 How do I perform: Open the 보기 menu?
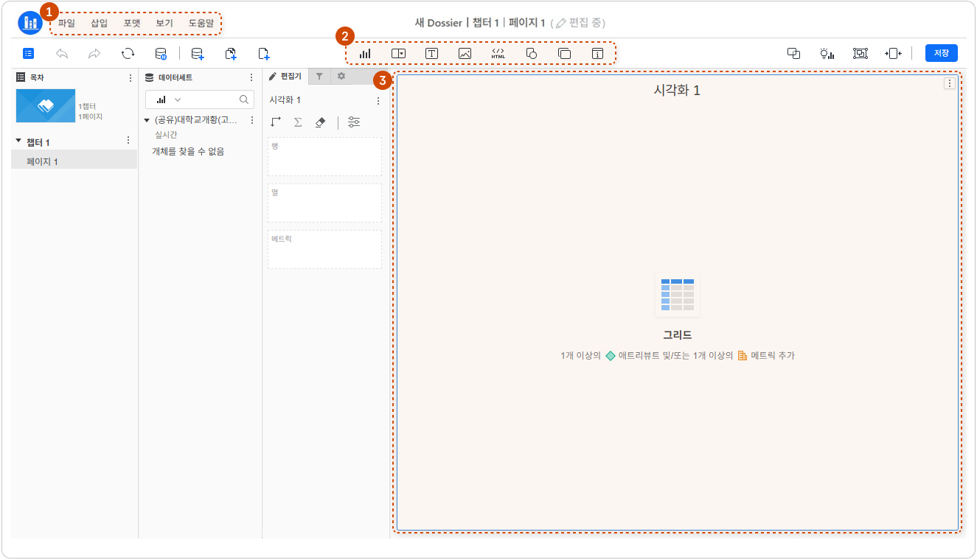(164, 23)
